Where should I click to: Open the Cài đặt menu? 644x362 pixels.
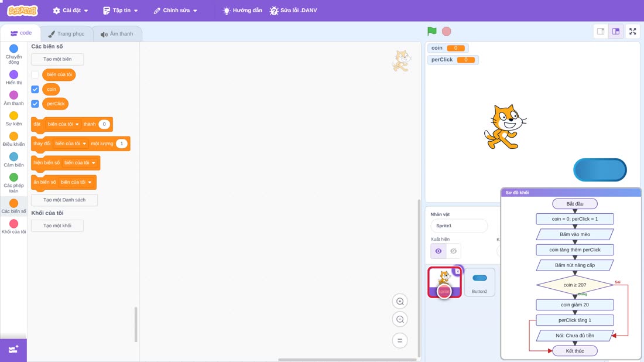coord(71,11)
